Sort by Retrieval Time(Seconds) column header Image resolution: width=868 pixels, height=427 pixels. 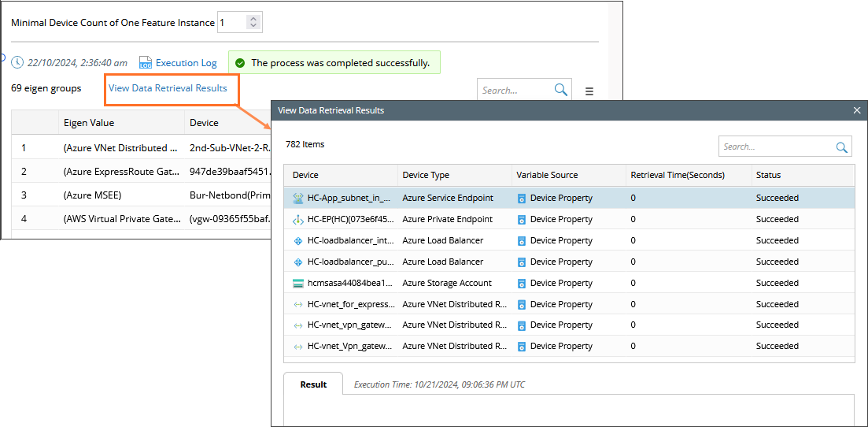click(677, 175)
